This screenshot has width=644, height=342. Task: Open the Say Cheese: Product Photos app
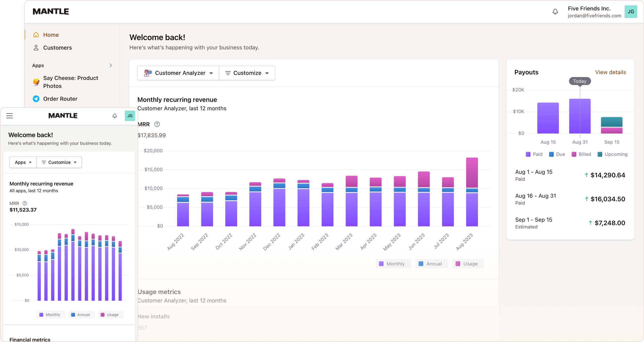pos(71,82)
